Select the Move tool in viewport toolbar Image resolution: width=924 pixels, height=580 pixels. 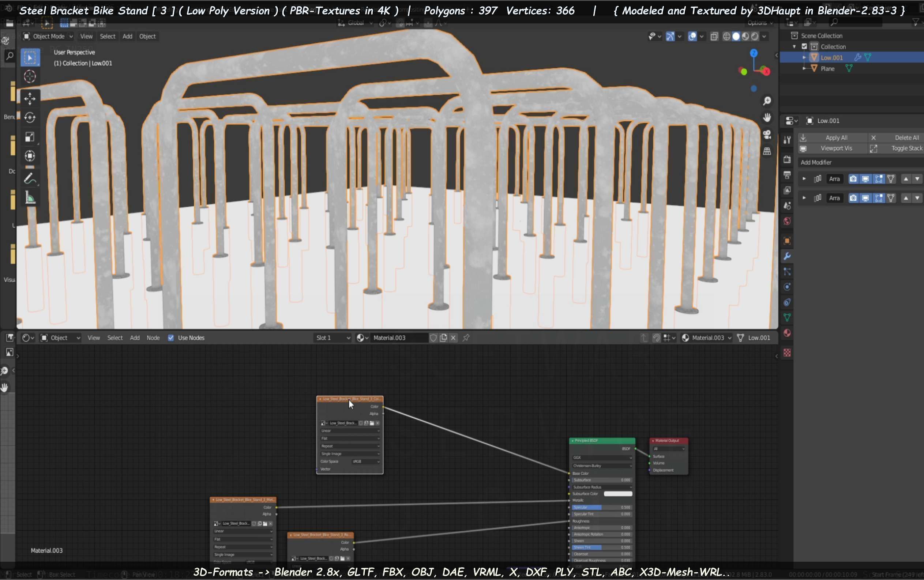30,98
